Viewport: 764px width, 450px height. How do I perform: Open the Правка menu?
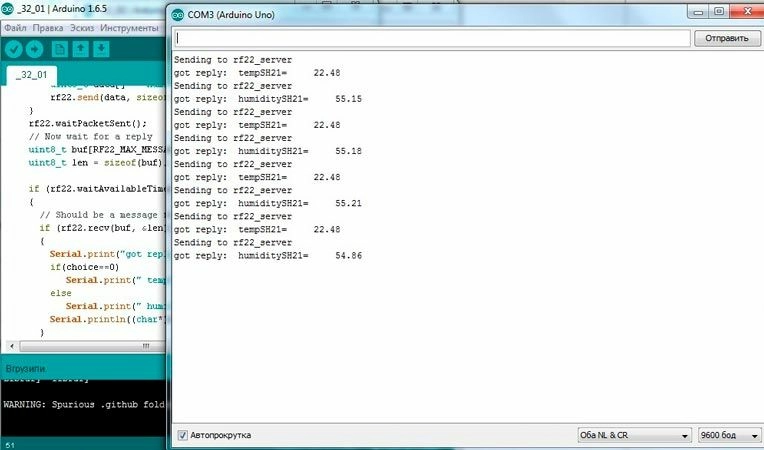tap(49, 27)
